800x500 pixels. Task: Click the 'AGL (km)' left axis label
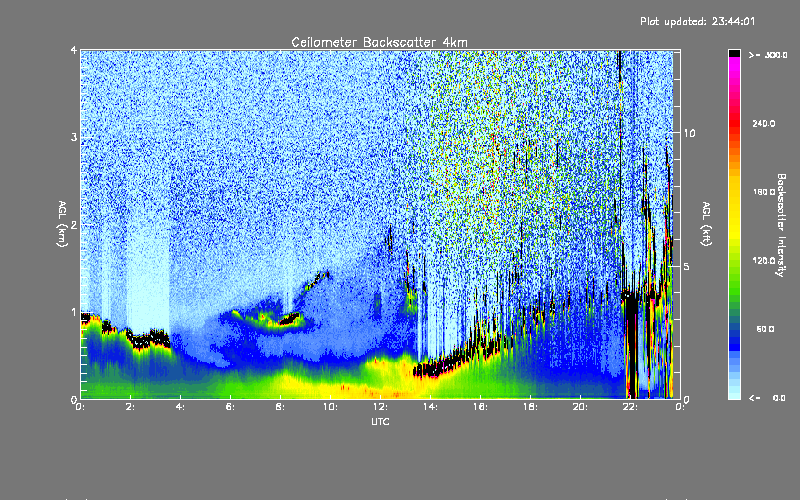click(63, 224)
